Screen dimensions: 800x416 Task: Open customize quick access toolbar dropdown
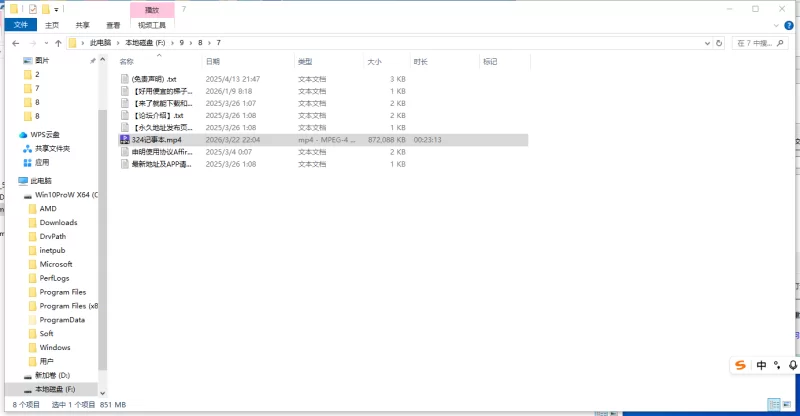[56, 9]
